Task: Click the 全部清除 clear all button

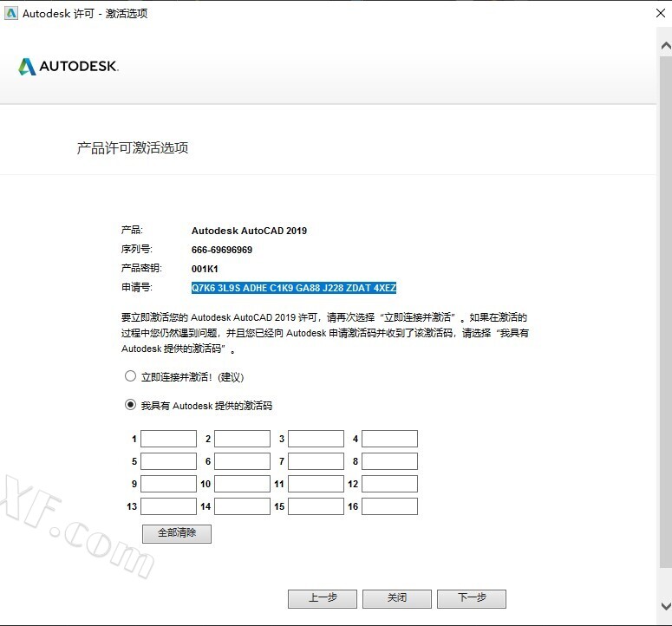Action: click(x=177, y=534)
